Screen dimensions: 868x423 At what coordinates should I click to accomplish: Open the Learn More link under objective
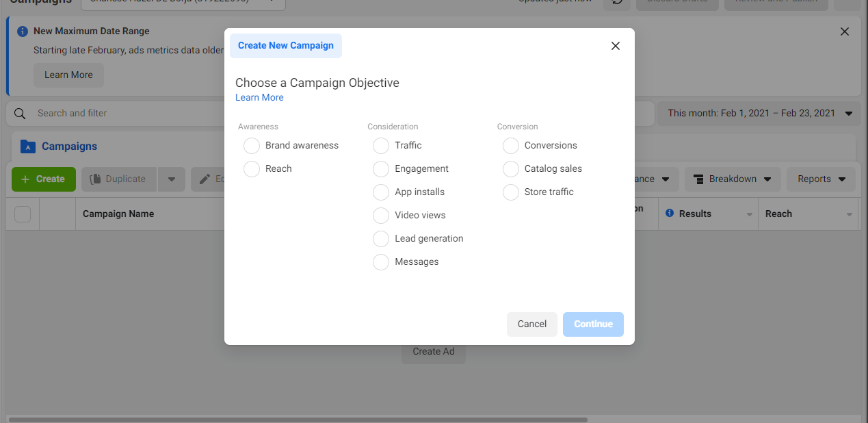pos(259,98)
